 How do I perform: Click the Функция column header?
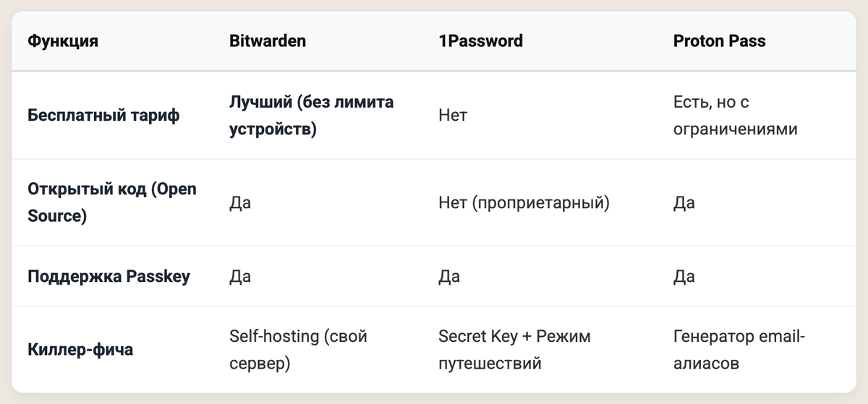coord(63,41)
